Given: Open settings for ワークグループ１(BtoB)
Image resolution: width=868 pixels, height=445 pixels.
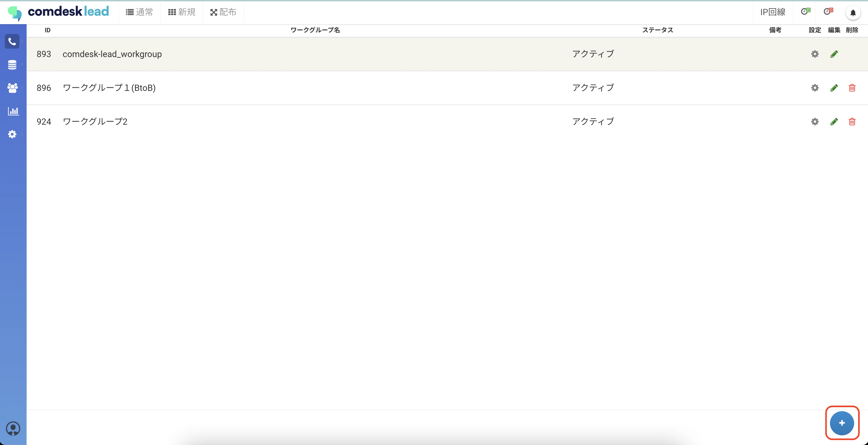Looking at the screenshot, I should [815, 88].
